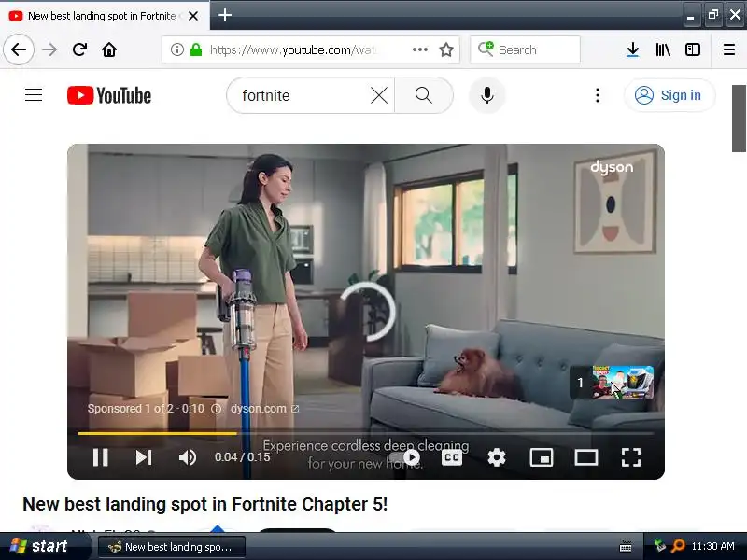Viewport: 747px width, 560px height.
Task: Submit YouTube search with magnifier button
Action: click(424, 95)
